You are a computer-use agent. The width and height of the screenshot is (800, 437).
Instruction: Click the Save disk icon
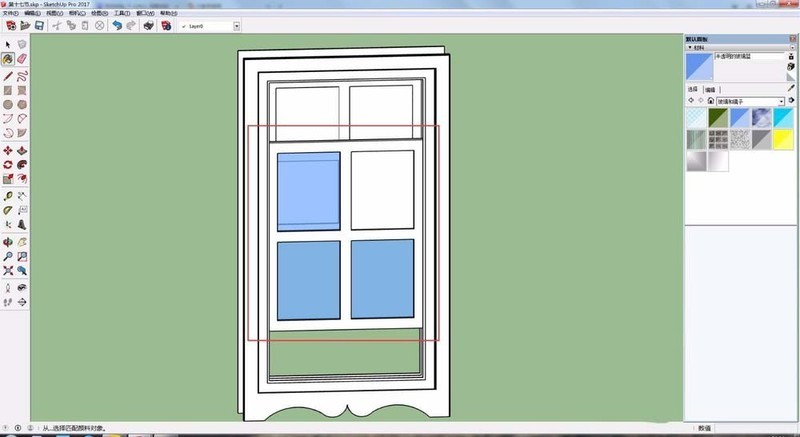tap(39, 25)
